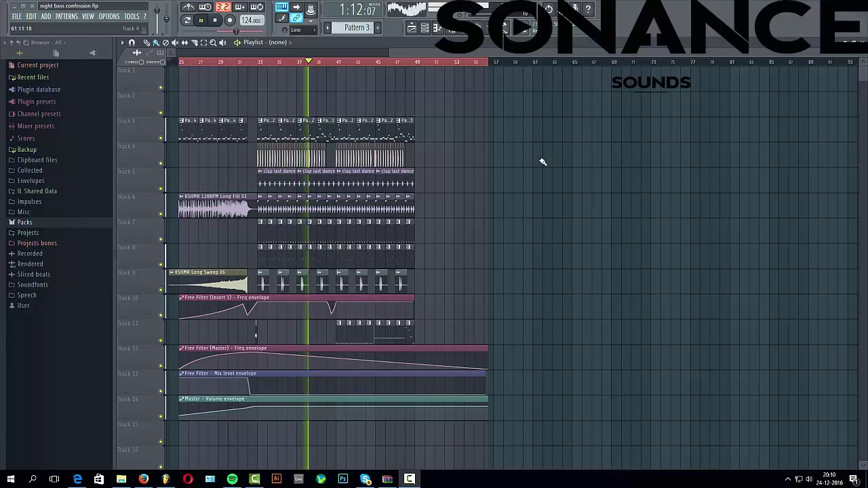The width and height of the screenshot is (868, 488).
Task: Select the playlist Slice tool
Action: [194, 42]
